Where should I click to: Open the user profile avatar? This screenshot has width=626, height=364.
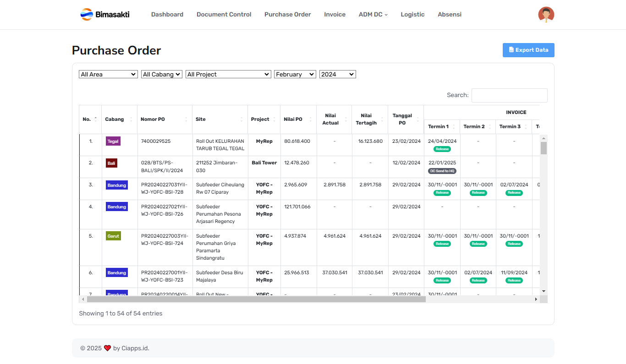pyautogui.click(x=546, y=15)
